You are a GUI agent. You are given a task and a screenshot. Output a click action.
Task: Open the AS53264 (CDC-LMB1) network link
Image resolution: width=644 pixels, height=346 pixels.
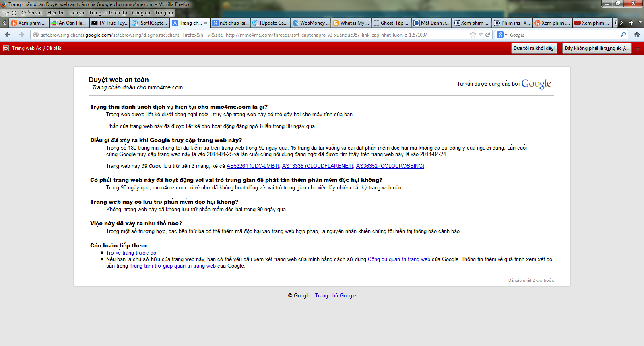[x=253, y=166]
